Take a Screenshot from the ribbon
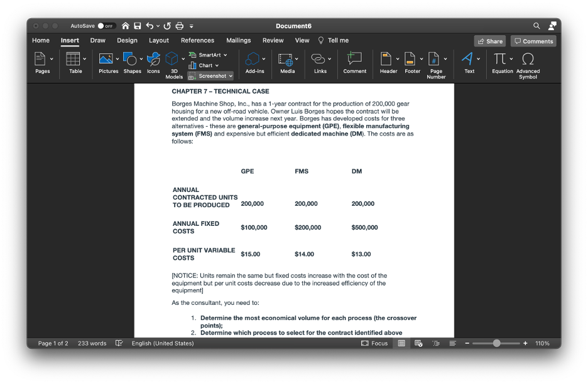 [210, 76]
